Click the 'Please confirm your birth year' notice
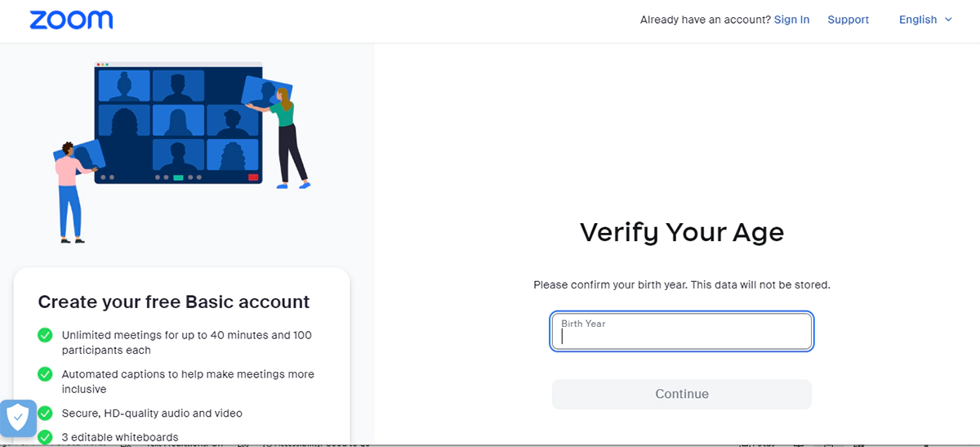The image size is (980, 447). 682,285
